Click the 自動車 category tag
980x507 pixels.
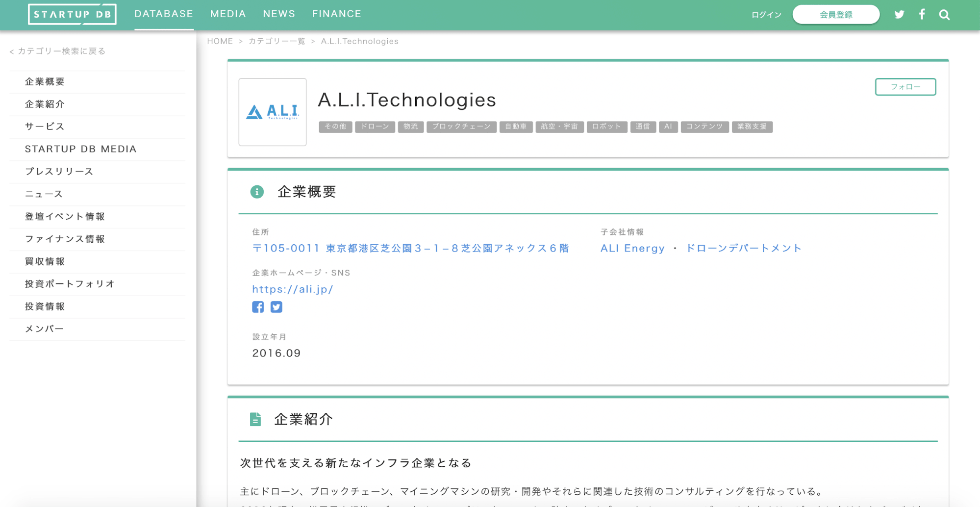coord(516,127)
